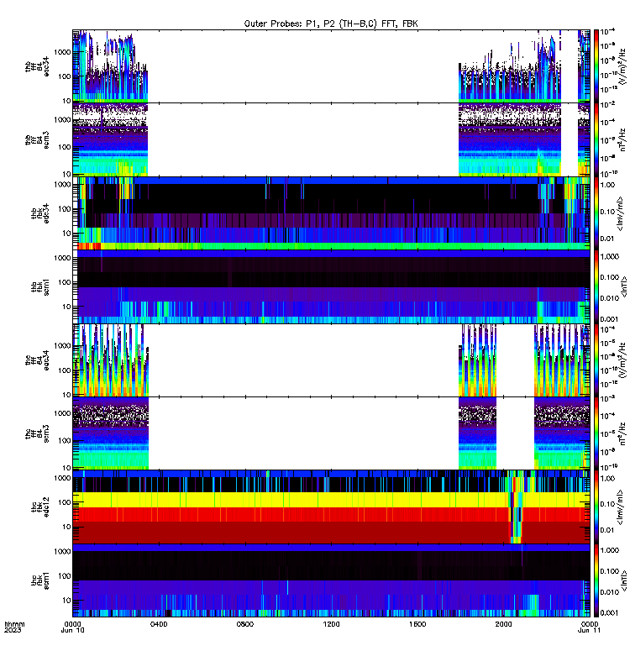Image resolution: width=630 pixels, height=672 pixels.
Task: Click the color bar beside the thb fbk edc34 panel
Action: pos(596,213)
